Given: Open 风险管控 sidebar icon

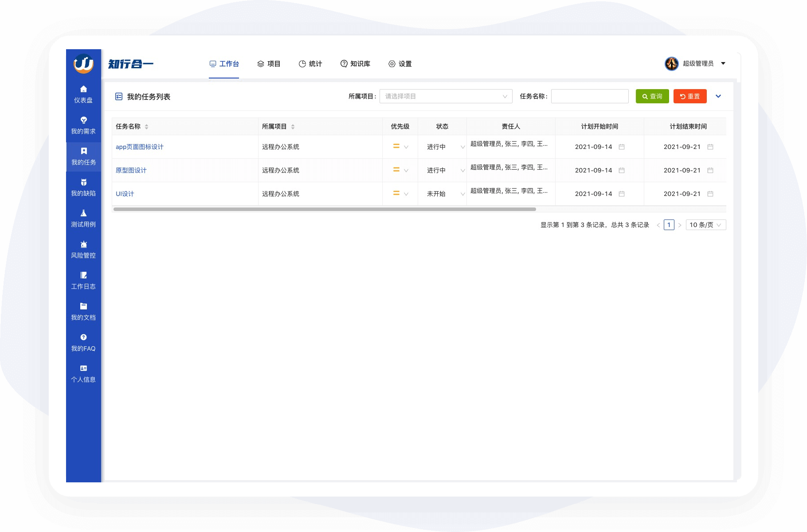Looking at the screenshot, I should pyautogui.click(x=83, y=245).
